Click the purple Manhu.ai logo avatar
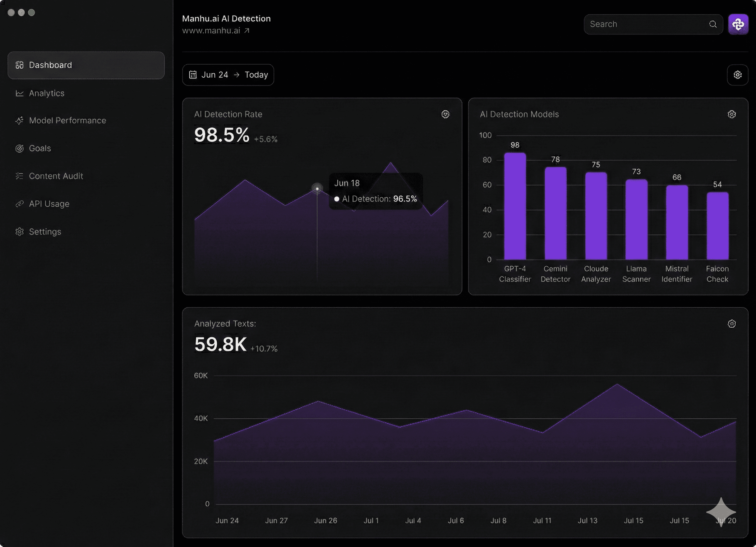The height and width of the screenshot is (547, 756). tap(738, 24)
